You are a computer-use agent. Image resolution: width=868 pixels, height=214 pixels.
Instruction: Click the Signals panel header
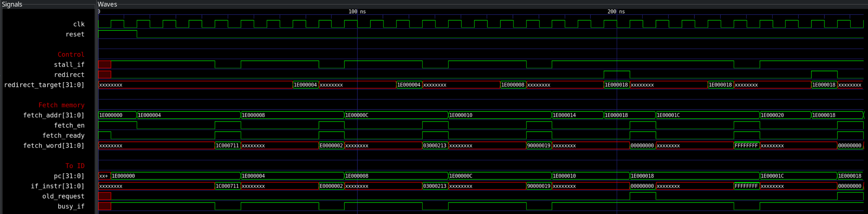point(12,4)
